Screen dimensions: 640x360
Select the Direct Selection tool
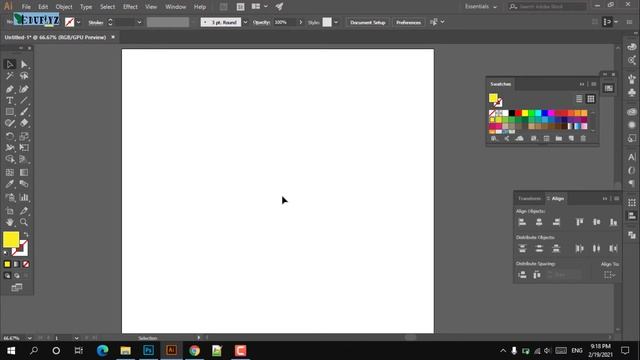pyautogui.click(x=24, y=64)
